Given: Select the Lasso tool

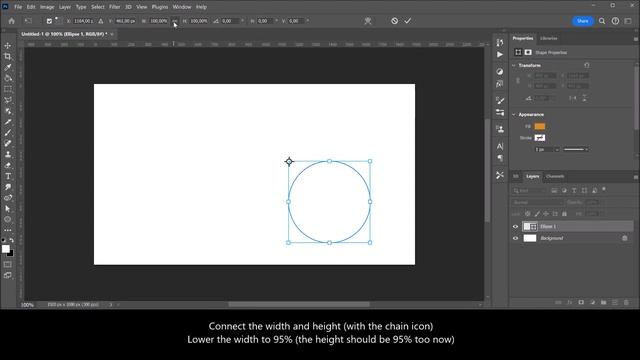Looking at the screenshot, I should (x=8, y=100).
